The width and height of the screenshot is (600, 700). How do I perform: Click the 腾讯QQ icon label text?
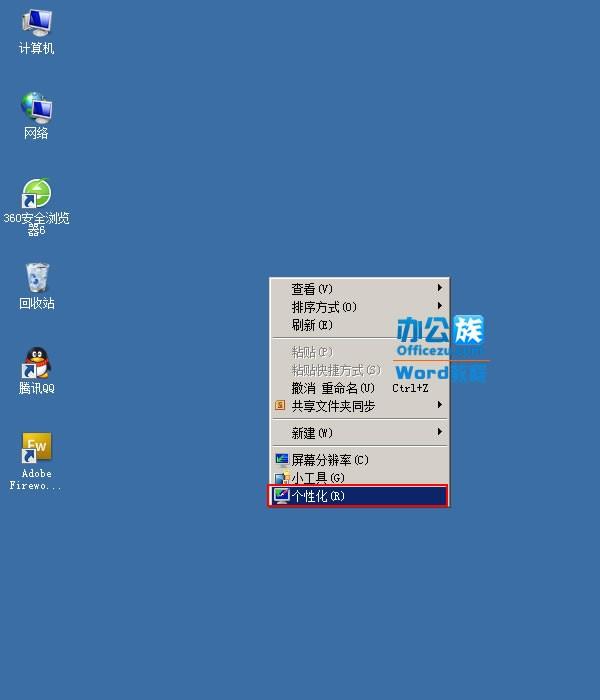(x=37, y=388)
